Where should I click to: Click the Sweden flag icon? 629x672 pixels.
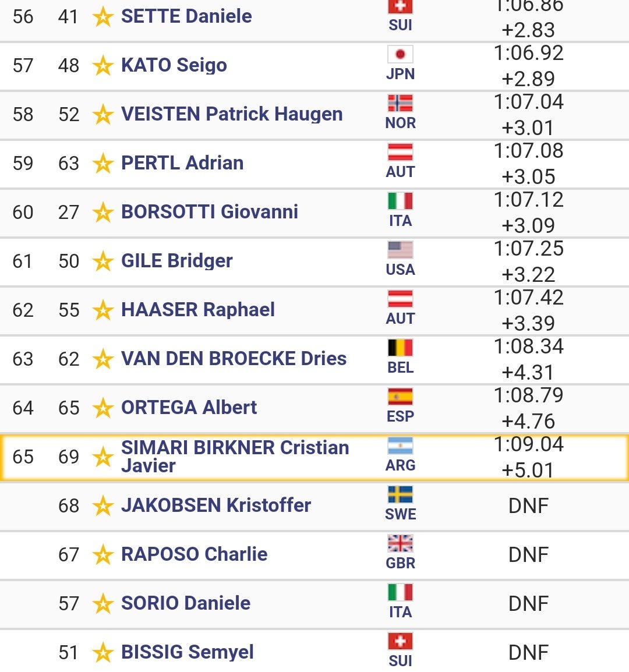click(400, 494)
